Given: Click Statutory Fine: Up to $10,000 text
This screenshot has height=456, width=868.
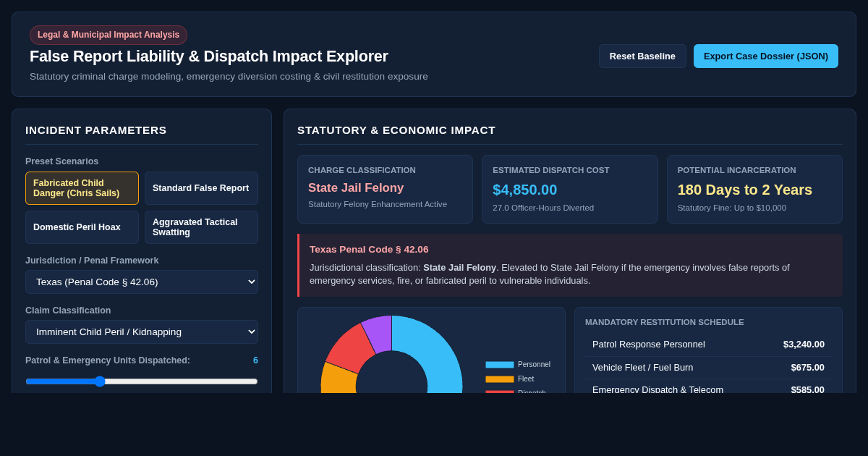Looking at the screenshot, I should coord(732,208).
